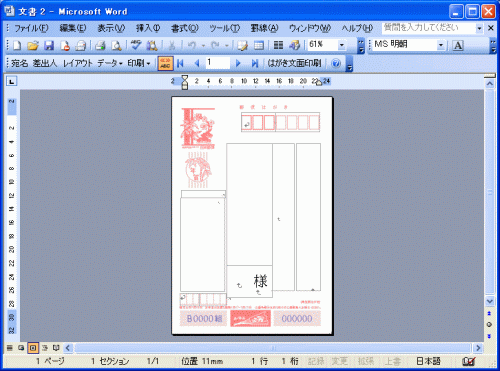Open the ウィンドウ(W) menu
500x371 pixels.
[310, 28]
